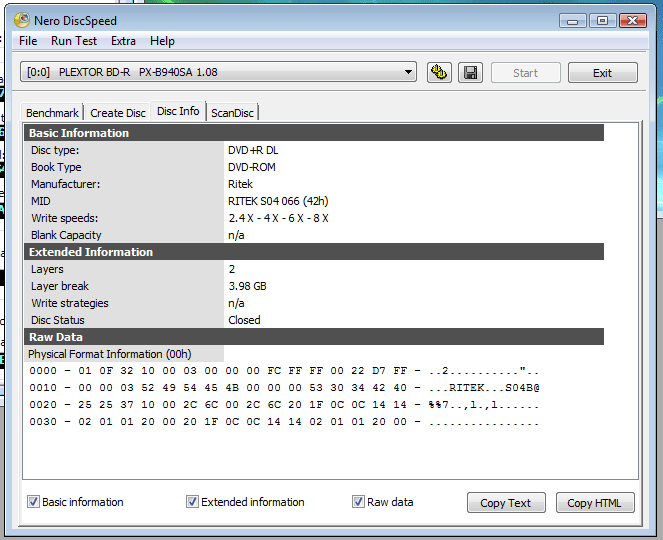
Task: Click the Nero DiscSpeed title bar icon
Action: pyautogui.click(x=22, y=20)
